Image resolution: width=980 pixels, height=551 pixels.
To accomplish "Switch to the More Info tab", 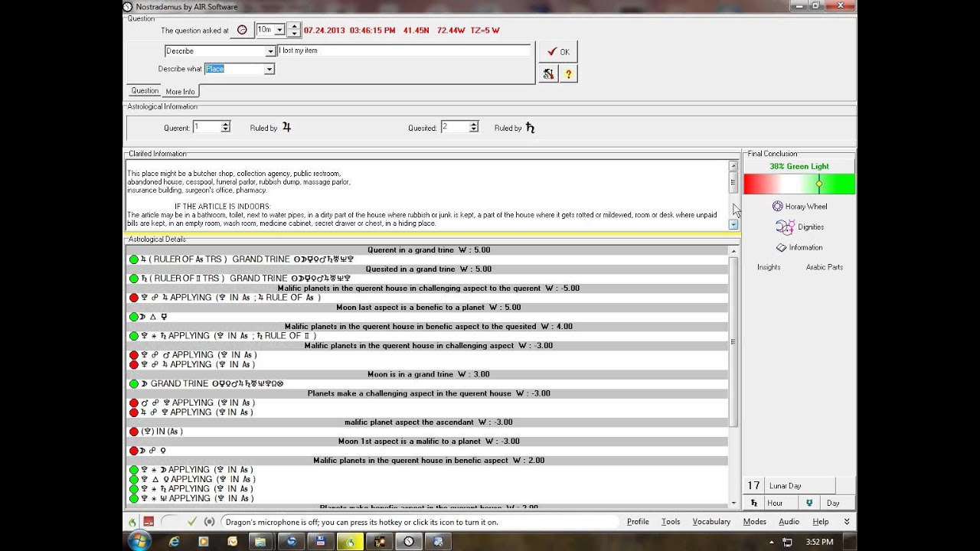I will click(181, 91).
